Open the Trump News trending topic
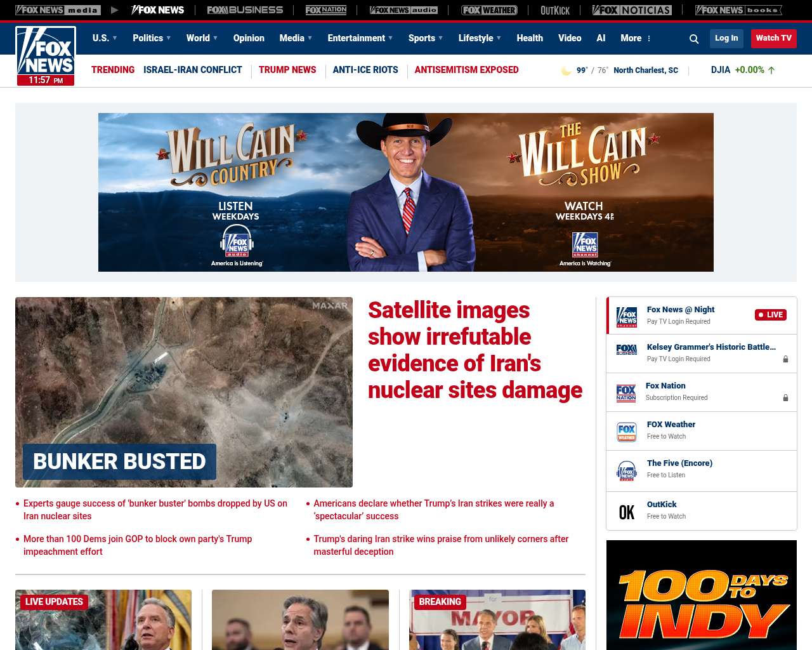 tap(287, 70)
